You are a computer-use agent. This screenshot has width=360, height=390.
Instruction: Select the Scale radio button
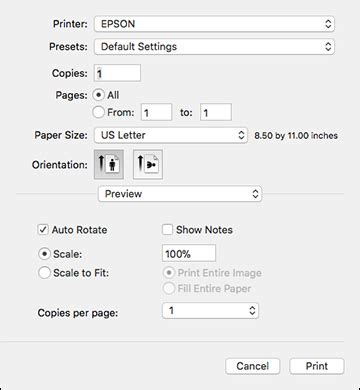coord(44,254)
